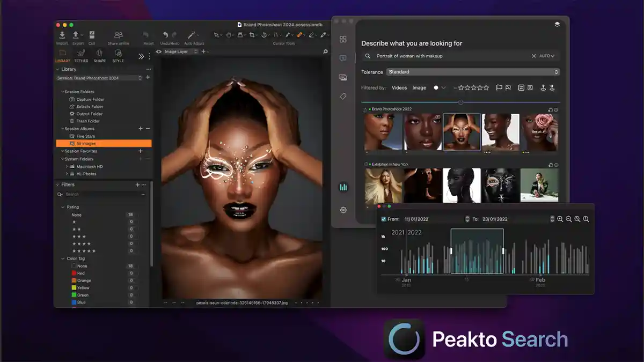Select the Pan hand cursor tool
The image size is (644, 362).
228,35
